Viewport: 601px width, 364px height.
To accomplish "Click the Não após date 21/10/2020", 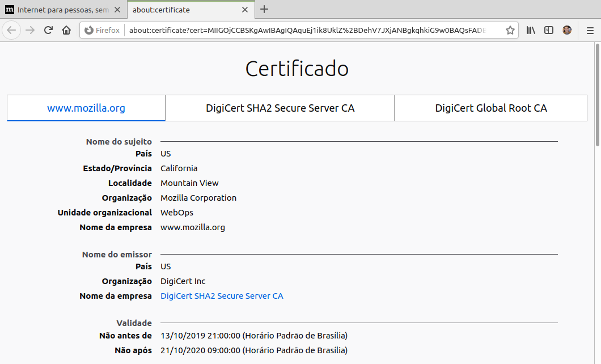I will (254, 350).
